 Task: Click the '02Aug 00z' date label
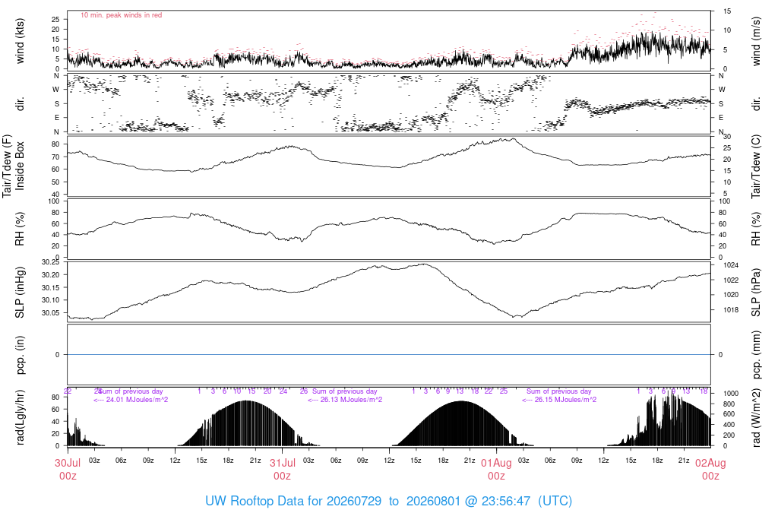(x=710, y=469)
